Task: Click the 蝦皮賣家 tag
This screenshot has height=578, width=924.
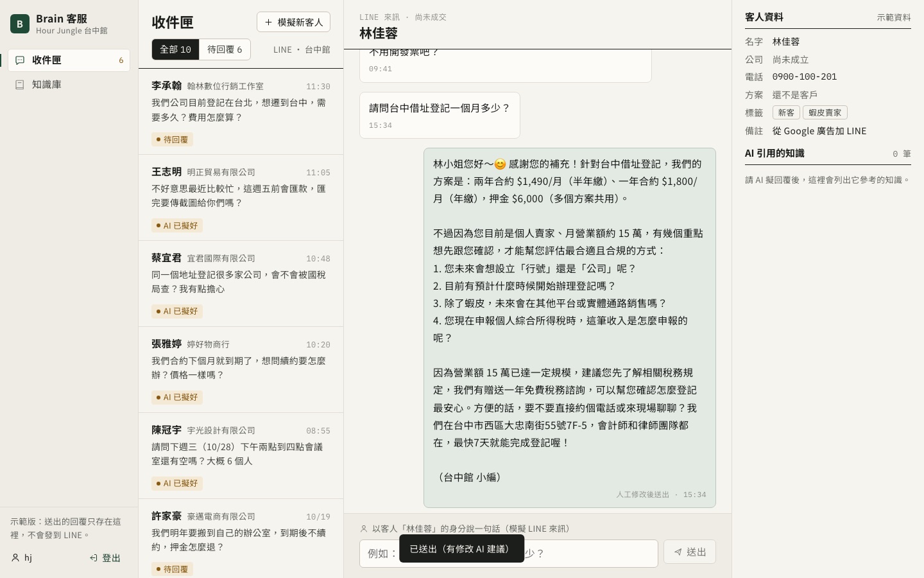Action: (x=825, y=112)
